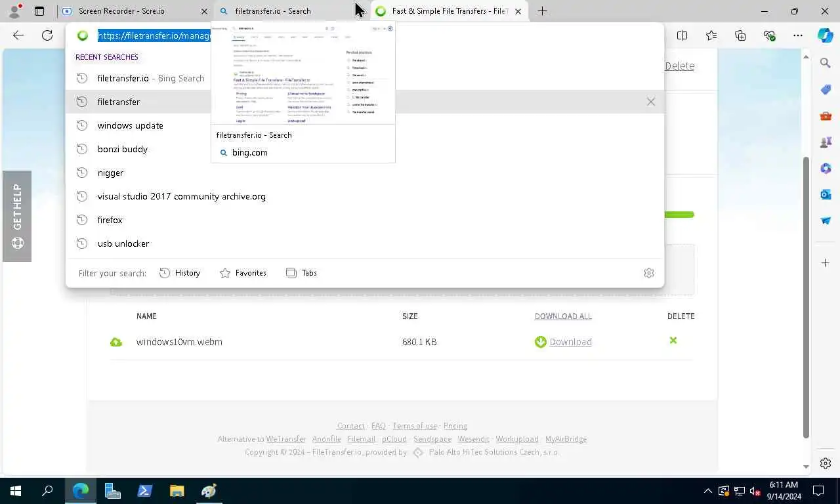Click the browser Back arrow
This screenshot has height=504, width=840.
click(18, 35)
